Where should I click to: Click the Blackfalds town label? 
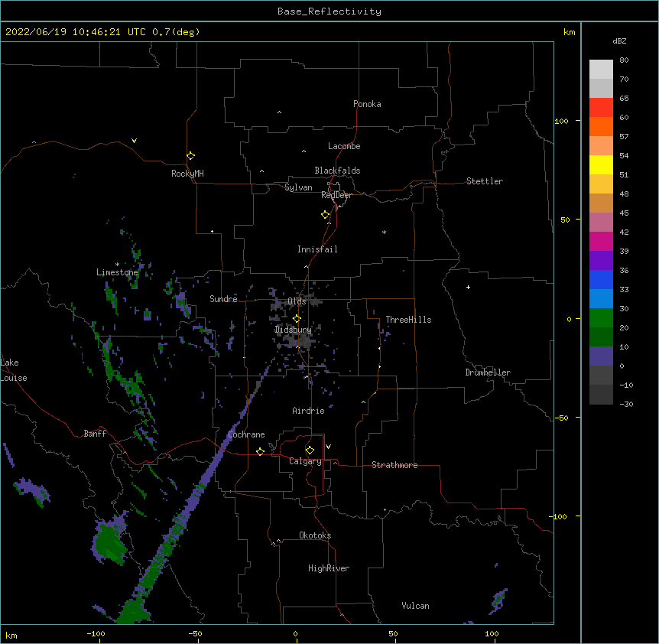tap(337, 171)
